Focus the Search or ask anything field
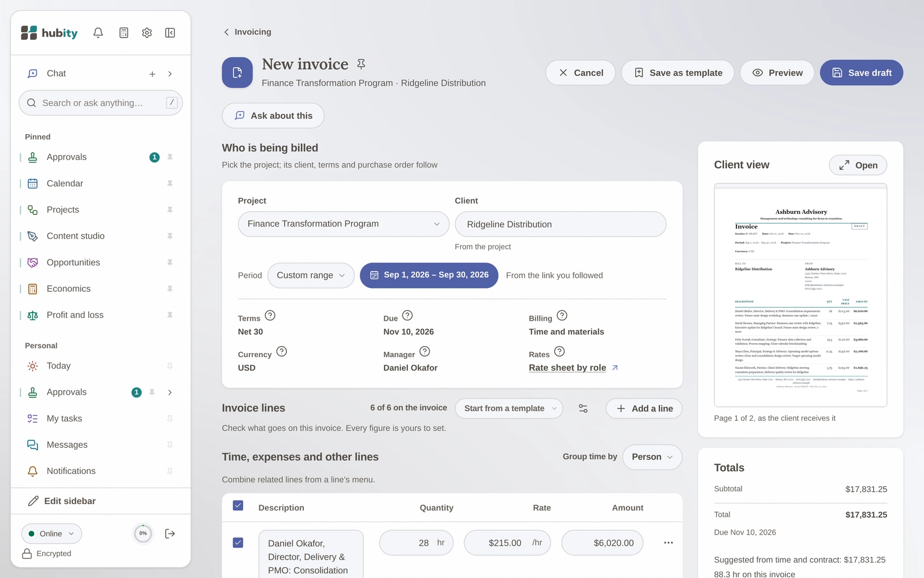This screenshot has height=578, width=924. click(x=101, y=103)
